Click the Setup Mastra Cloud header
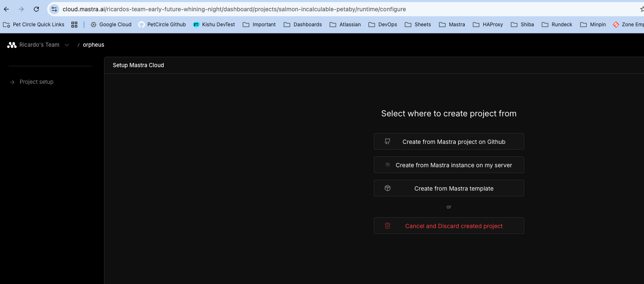Screen dimensions: 644x284 pyautogui.click(x=138, y=65)
